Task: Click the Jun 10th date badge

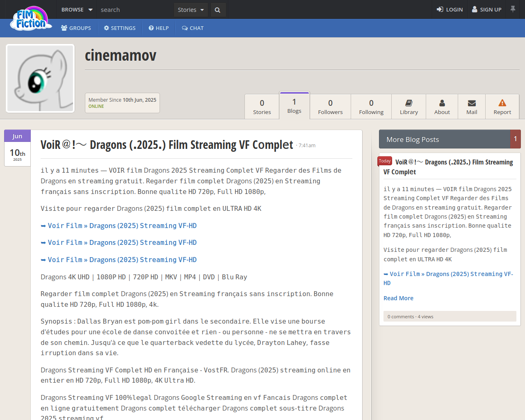Action: (x=17, y=148)
